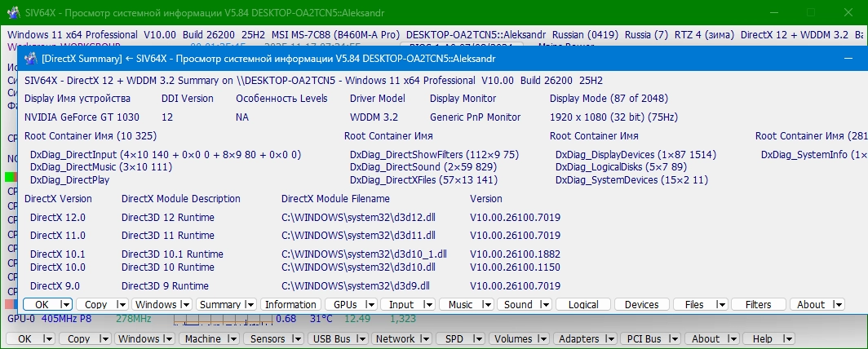Click the Information button

pyautogui.click(x=290, y=304)
